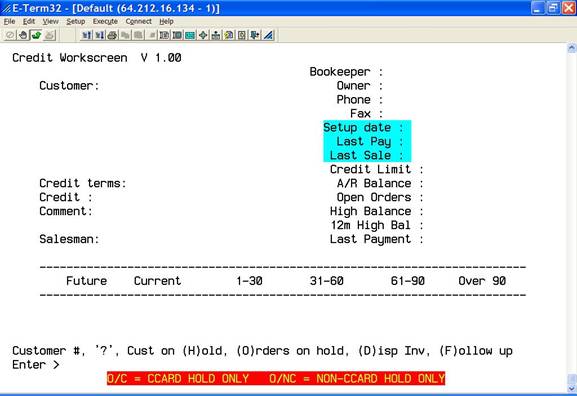
Task: Click the 'Customer:' label
Action: pos(69,86)
